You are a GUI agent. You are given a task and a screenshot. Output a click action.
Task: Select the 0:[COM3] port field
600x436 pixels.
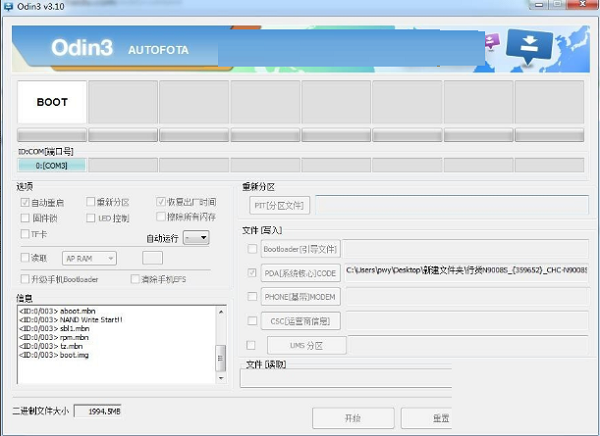point(51,165)
